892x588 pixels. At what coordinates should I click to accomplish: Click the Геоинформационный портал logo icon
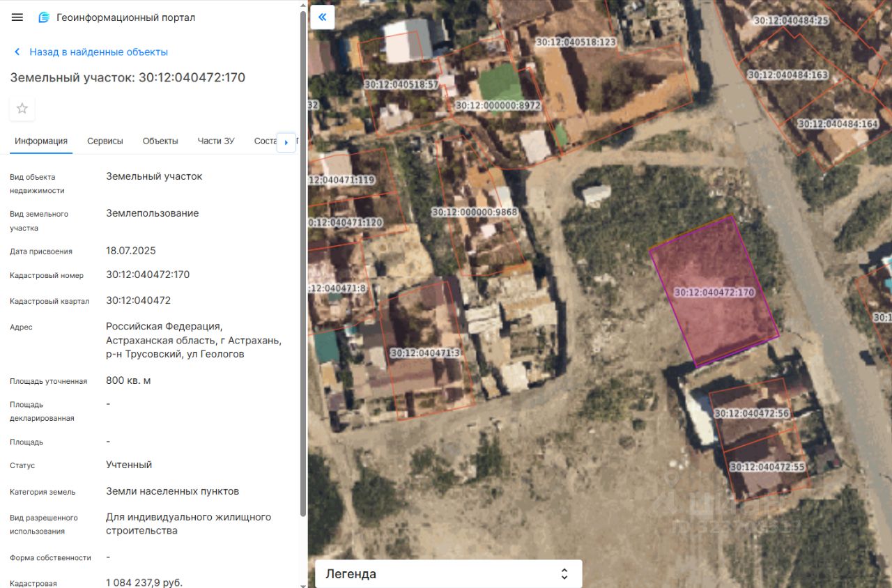(x=44, y=17)
